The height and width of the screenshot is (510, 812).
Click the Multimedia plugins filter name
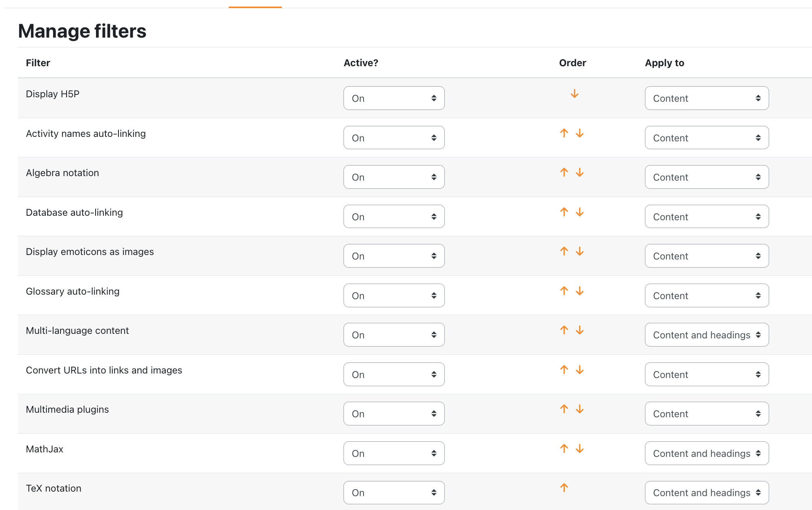pos(67,409)
